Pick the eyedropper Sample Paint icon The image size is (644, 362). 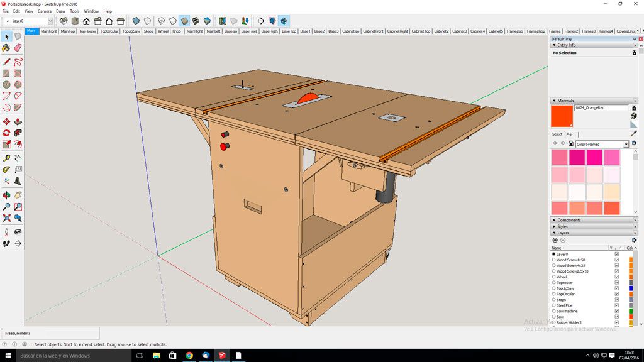click(x=634, y=133)
